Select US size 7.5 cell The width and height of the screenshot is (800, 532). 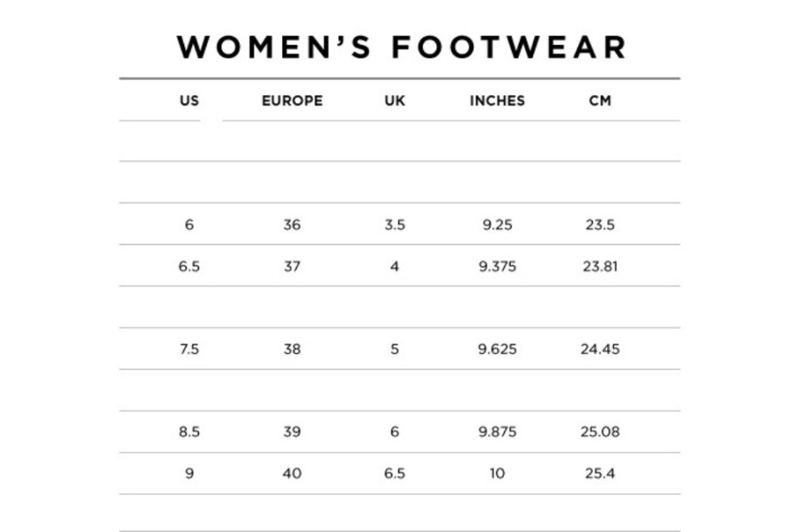[x=189, y=349]
